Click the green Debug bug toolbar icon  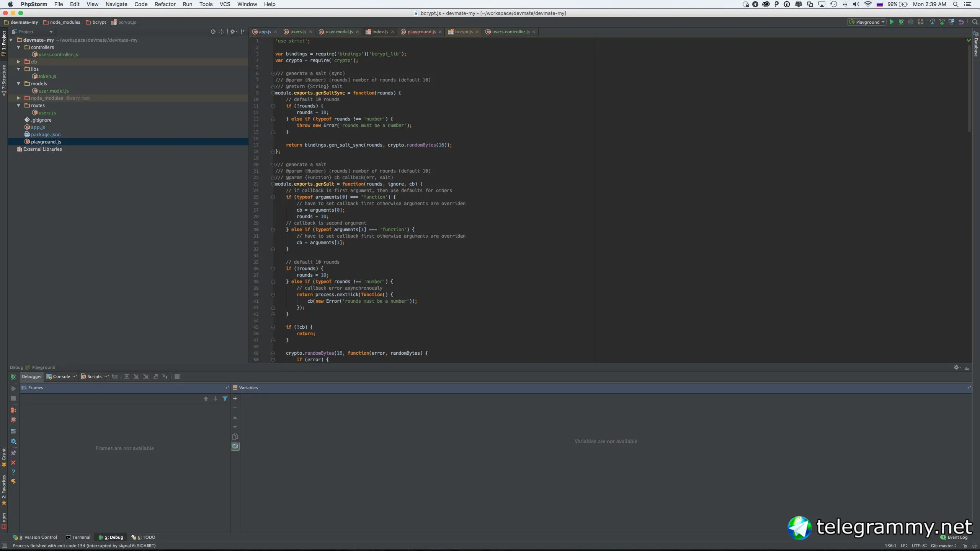pyautogui.click(x=901, y=22)
